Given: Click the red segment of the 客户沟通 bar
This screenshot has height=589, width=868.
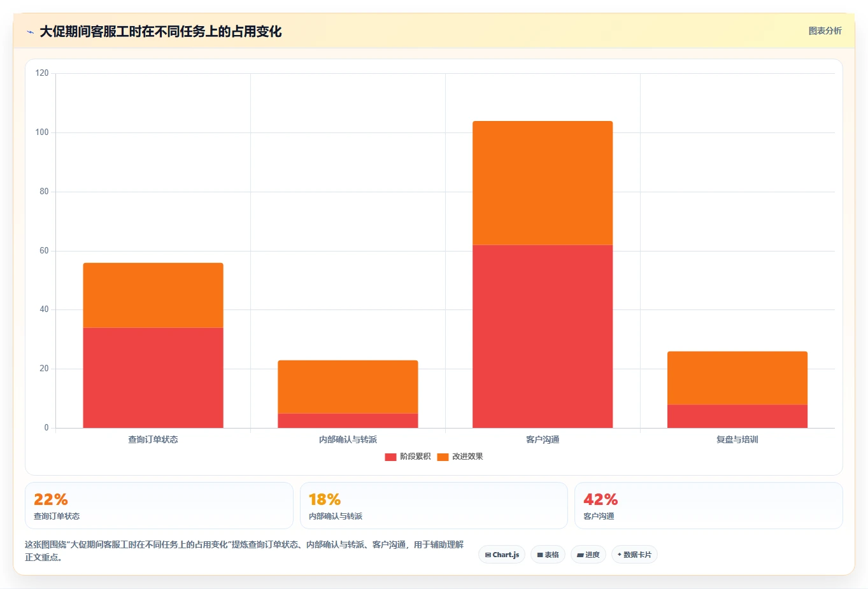Looking at the screenshot, I should pos(543,336).
